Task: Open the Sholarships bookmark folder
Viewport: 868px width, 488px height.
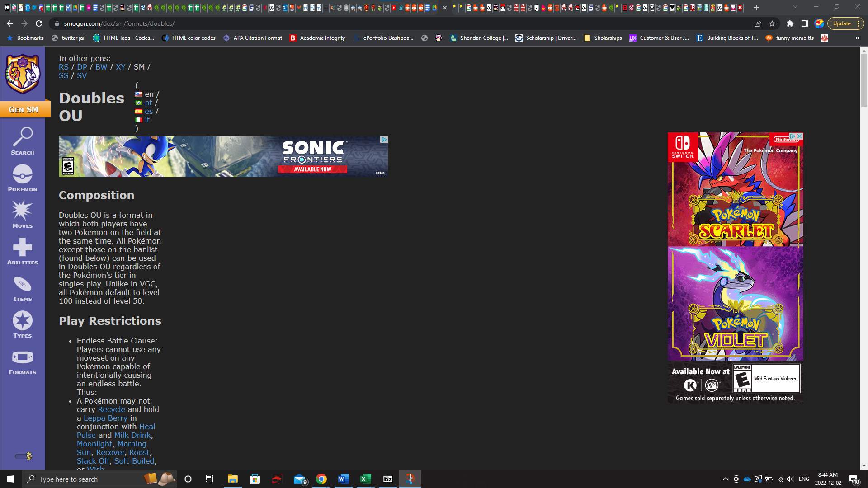Action: (x=603, y=38)
